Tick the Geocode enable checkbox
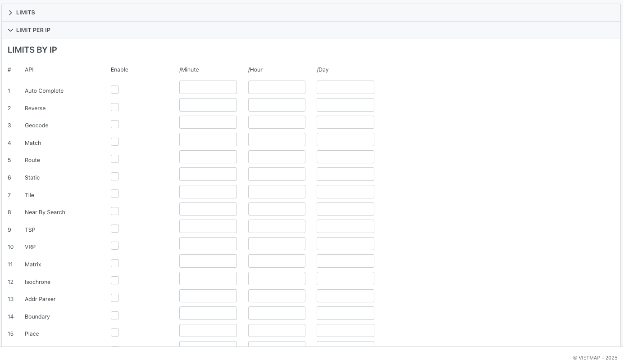Image resolution: width=623 pixels, height=364 pixels. (x=115, y=124)
